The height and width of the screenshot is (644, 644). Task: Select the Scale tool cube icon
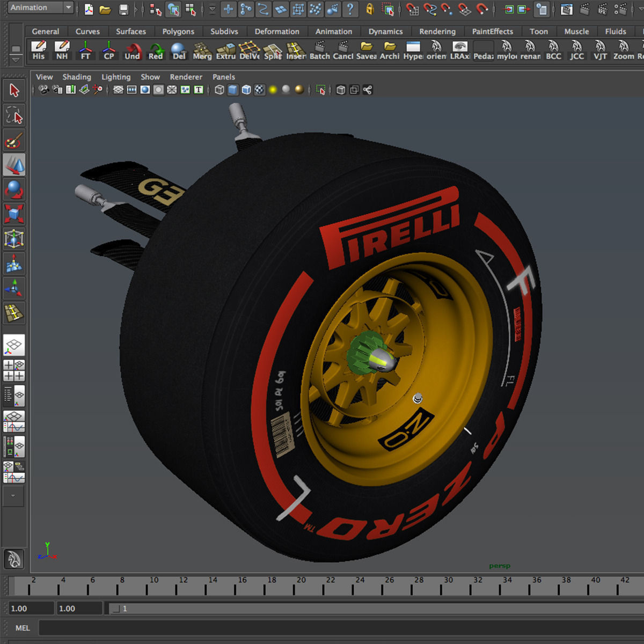point(14,214)
